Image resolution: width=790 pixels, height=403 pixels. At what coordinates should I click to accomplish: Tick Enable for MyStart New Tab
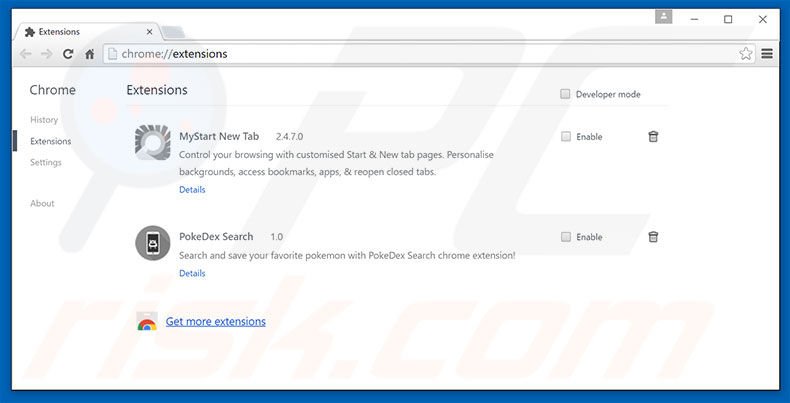[566, 136]
